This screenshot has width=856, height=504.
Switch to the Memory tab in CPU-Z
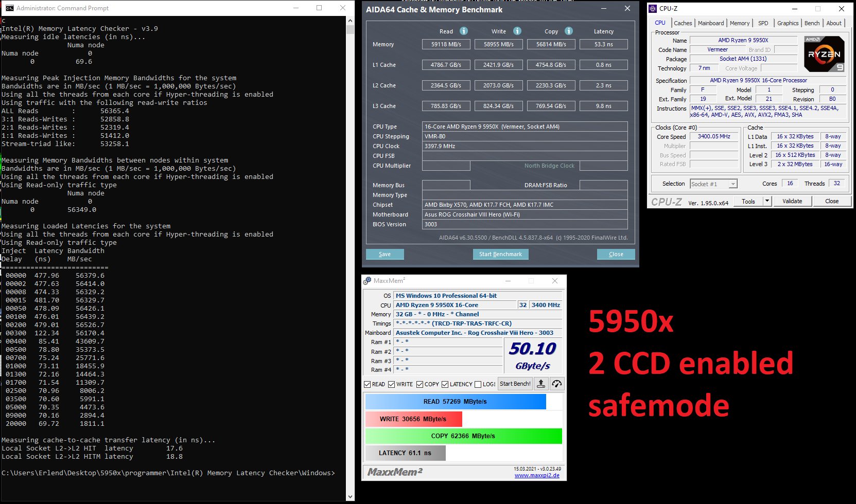pyautogui.click(x=740, y=23)
